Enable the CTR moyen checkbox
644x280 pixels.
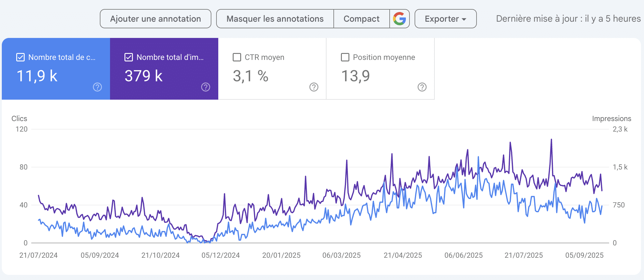[x=237, y=57]
